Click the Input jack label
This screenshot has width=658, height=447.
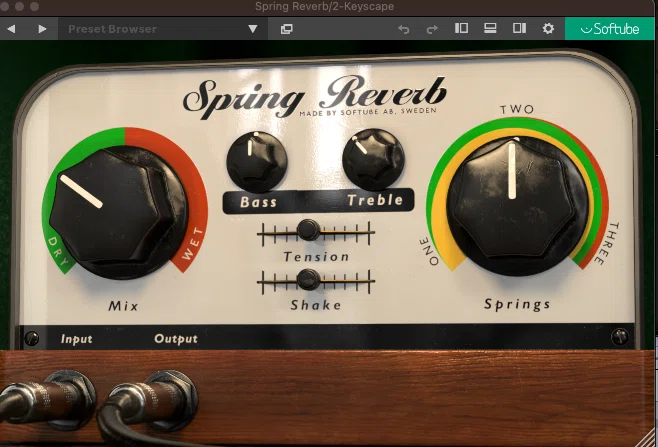76,339
